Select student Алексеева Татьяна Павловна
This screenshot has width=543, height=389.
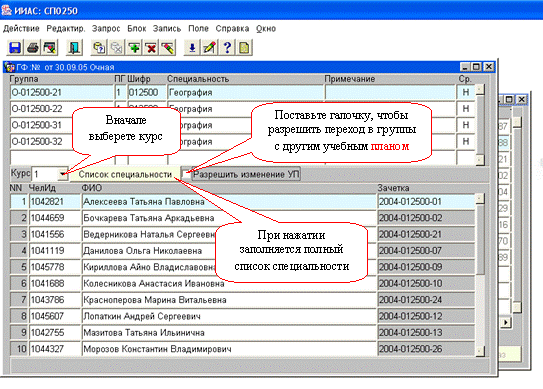(x=229, y=202)
